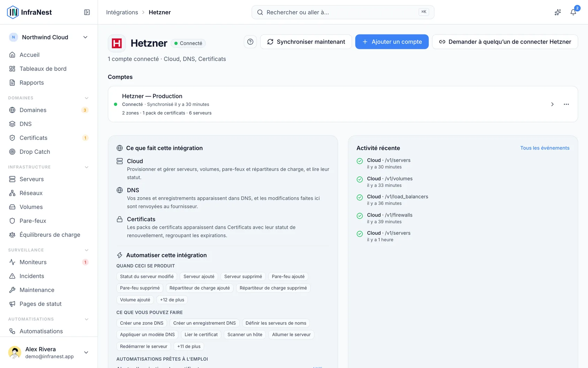
Task: Open Pages de statut
Action: point(49,304)
